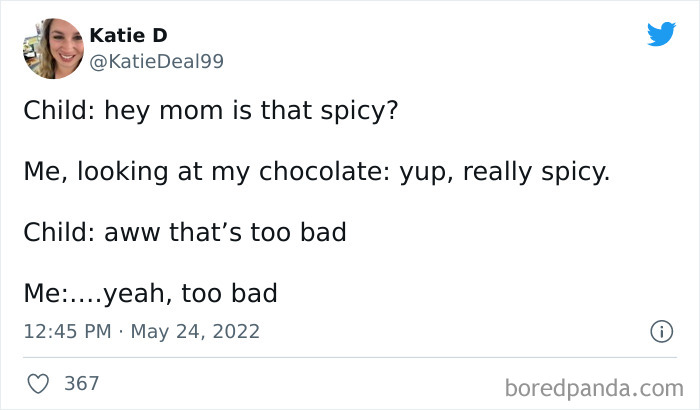Click the line "Me:....yeah, too bad"
Screen dimensions: 700x410
[150, 294]
